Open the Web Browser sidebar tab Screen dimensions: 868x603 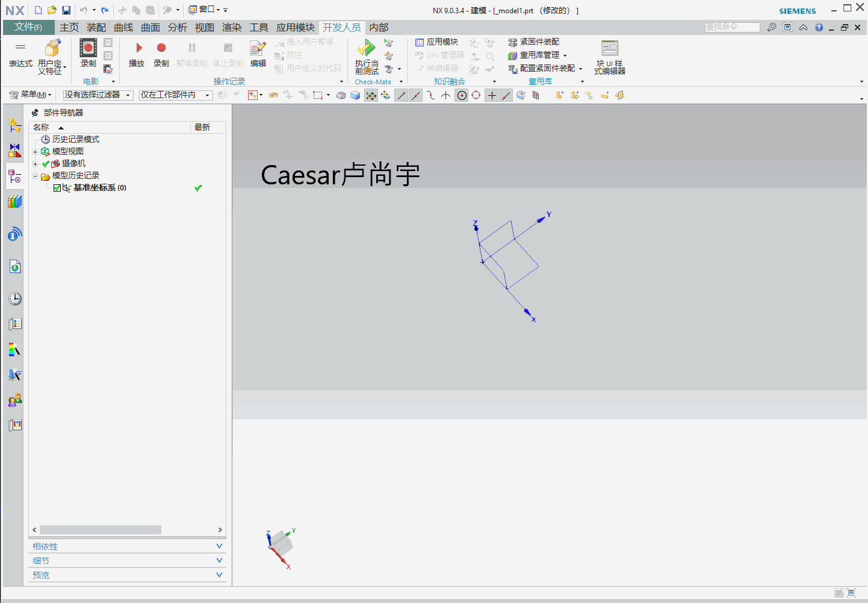pyautogui.click(x=15, y=266)
